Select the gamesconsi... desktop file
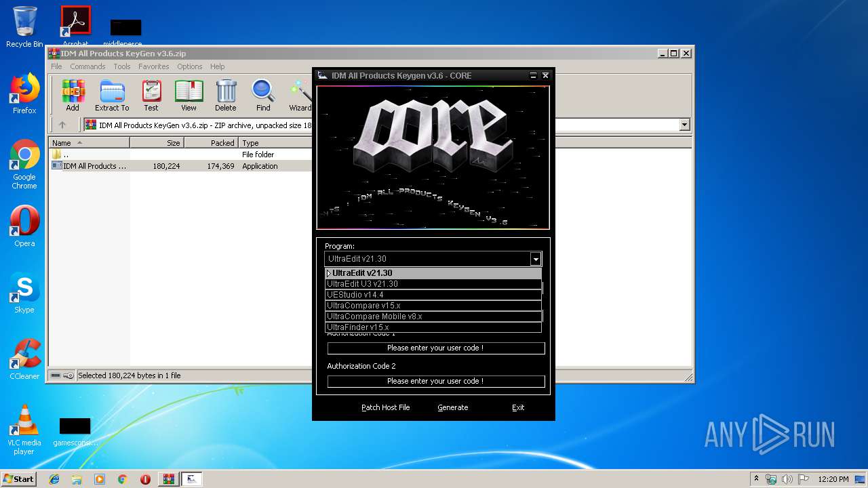868x488 pixels. pos(75,432)
